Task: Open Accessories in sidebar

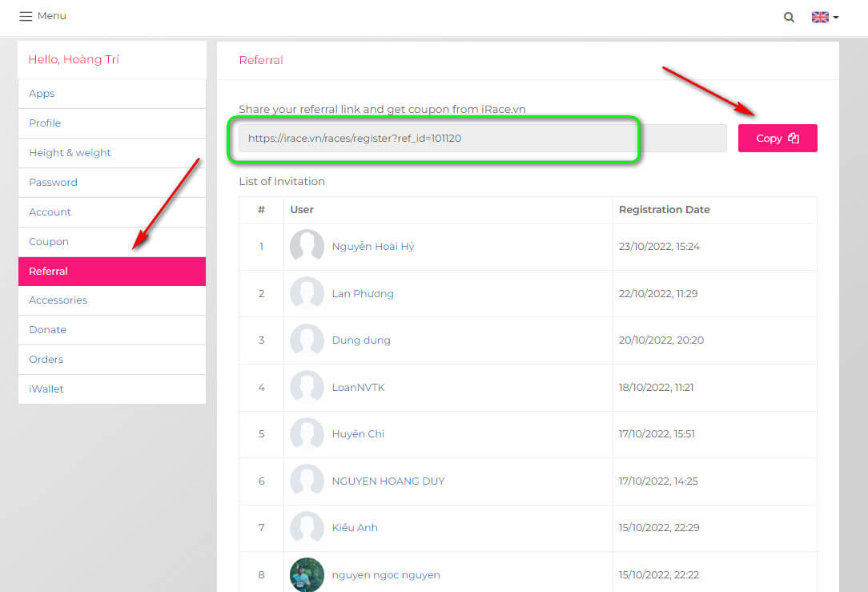Action: [112, 300]
